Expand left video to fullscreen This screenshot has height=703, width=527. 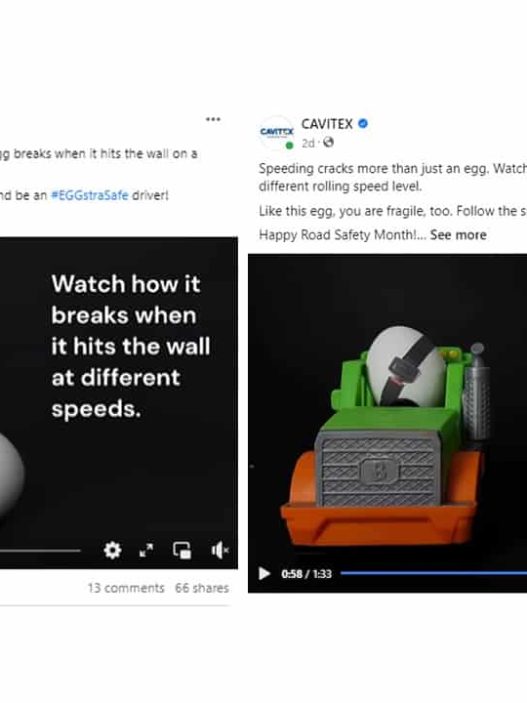[146, 550]
